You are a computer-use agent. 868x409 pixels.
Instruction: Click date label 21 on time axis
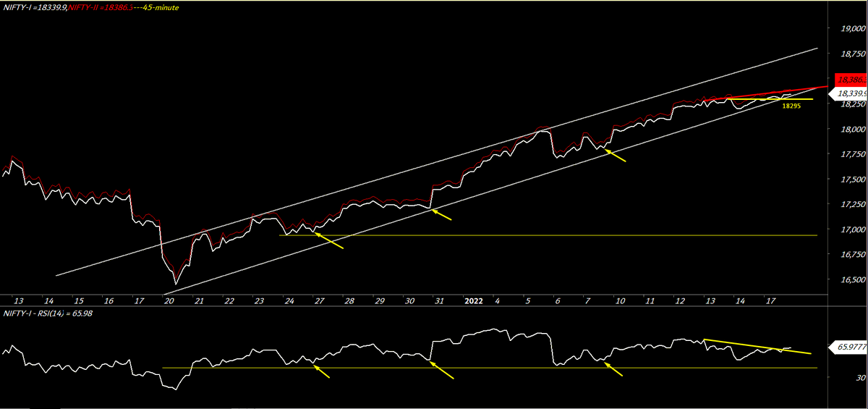pyautogui.click(x=198, y=300)
